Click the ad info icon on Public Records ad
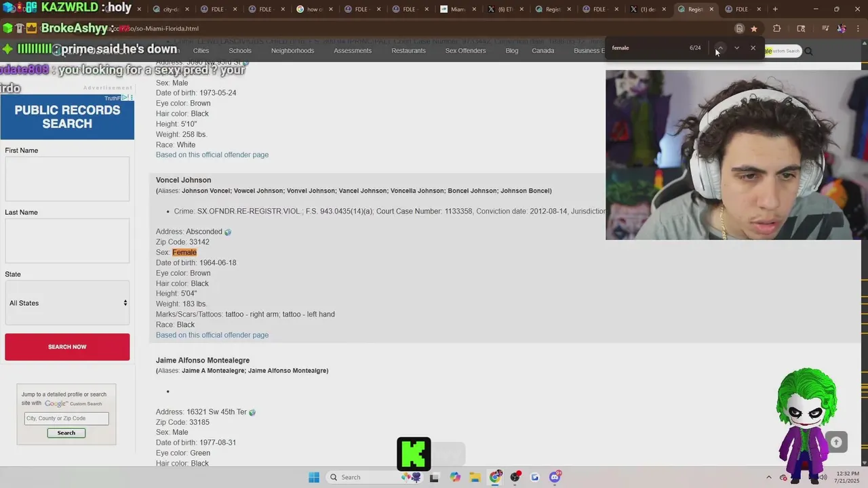This screenshot has height=488, width=868. click(124, 98)
